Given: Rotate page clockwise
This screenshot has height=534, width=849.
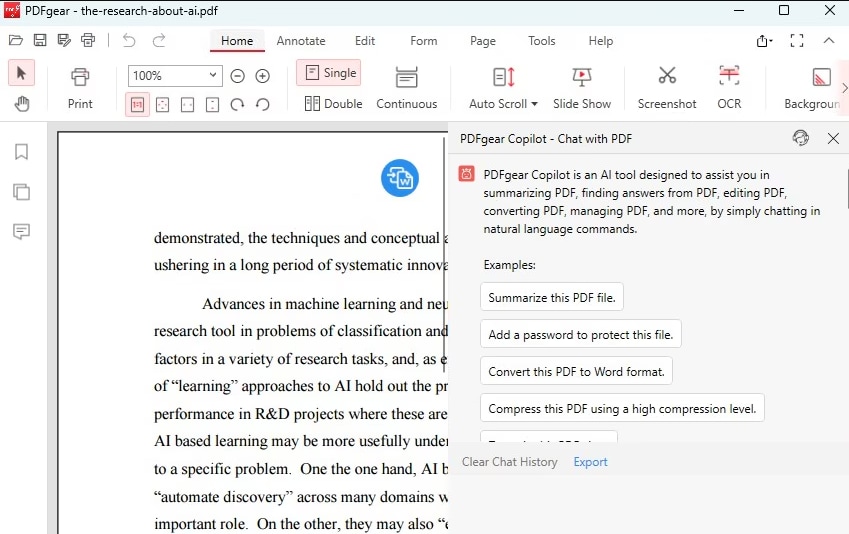Looking at the screenshot, I should pos(237,105).
